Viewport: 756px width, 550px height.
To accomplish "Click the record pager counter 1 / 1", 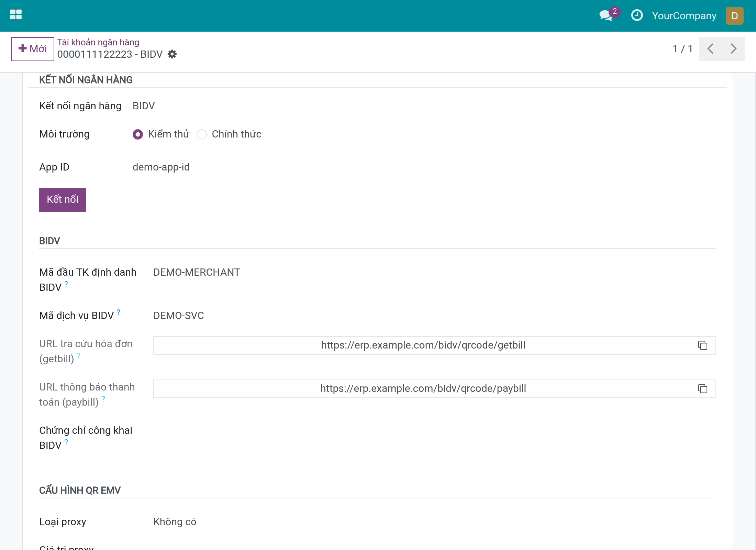I will 682,49.
